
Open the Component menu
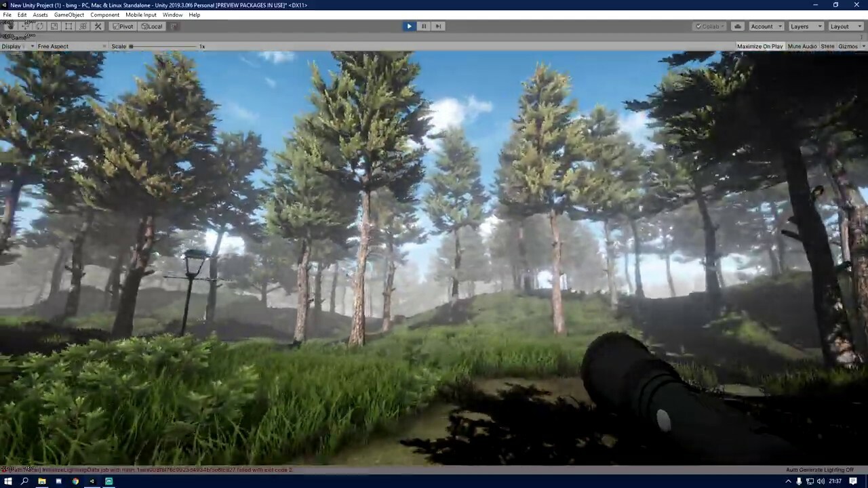pyautogui.click(x=105, y=14)
